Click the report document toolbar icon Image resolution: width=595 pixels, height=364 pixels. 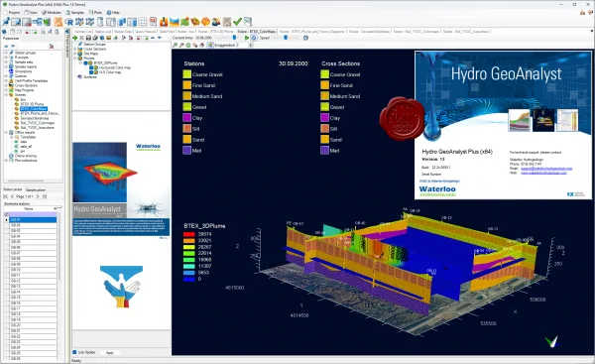click(x=153, y=22)
